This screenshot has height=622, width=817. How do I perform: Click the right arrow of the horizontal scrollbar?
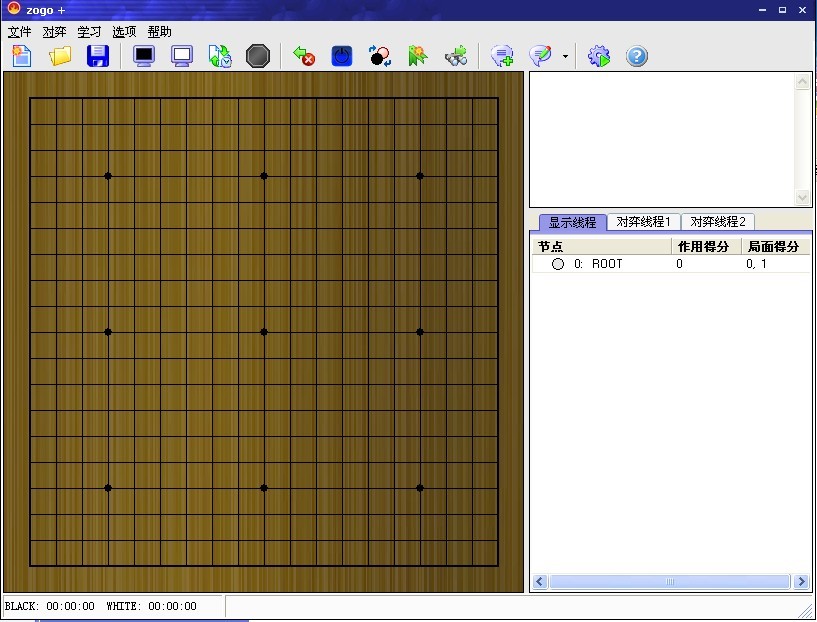pos(802,581)
